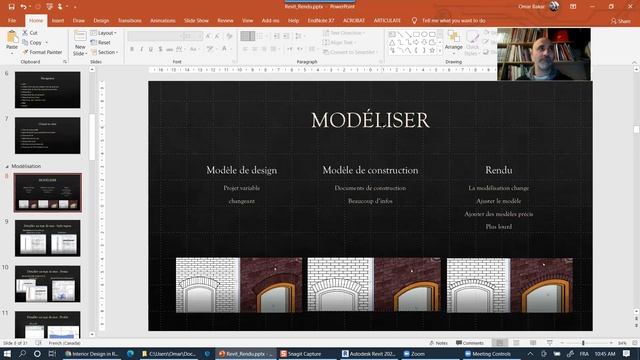Open the Quick Styles gallery

point(472,43)
